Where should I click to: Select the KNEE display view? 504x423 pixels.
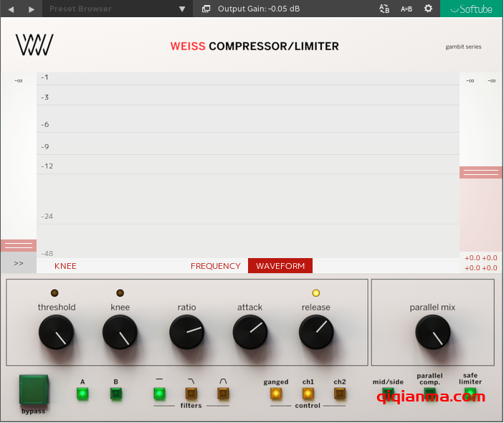pos(65,266)
